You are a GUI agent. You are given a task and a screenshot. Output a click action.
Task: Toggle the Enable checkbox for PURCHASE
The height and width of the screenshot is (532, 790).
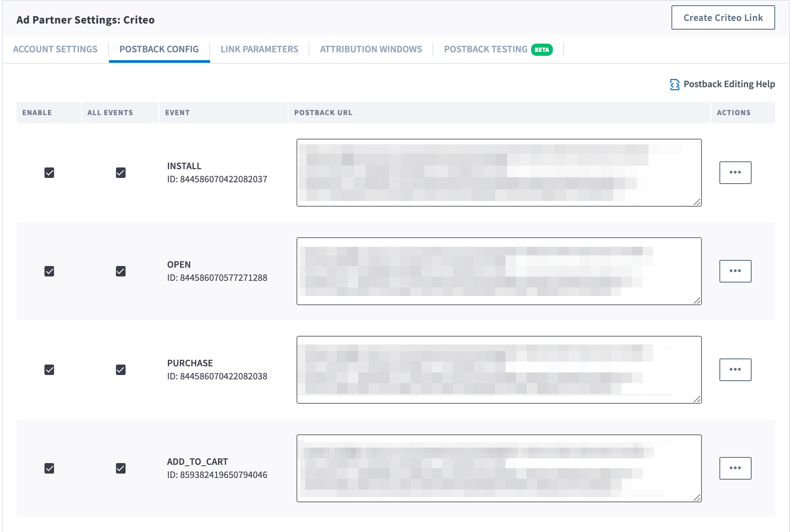pyautogui.click(x=49, y=370)
